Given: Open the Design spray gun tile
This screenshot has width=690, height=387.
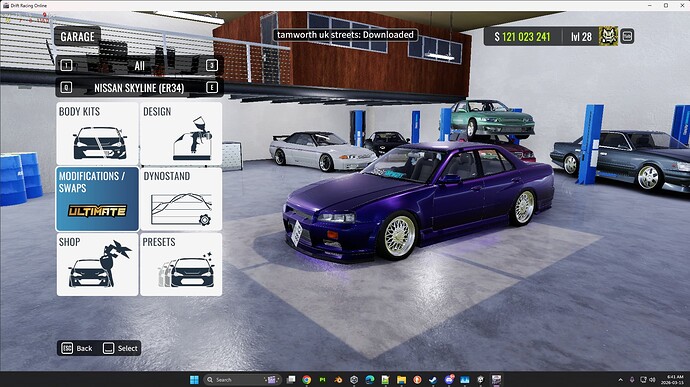Looking at the screenshot, I should (x=181, y=134).
